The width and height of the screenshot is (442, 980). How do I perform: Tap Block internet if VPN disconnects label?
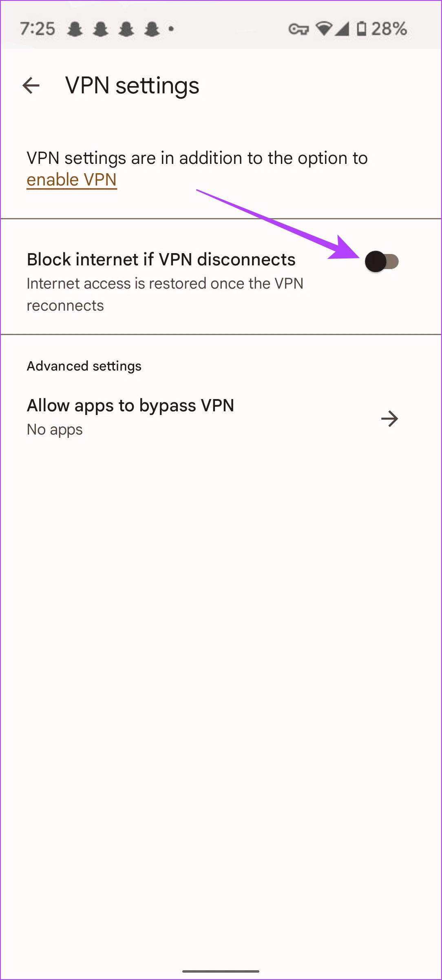[161, 260]
